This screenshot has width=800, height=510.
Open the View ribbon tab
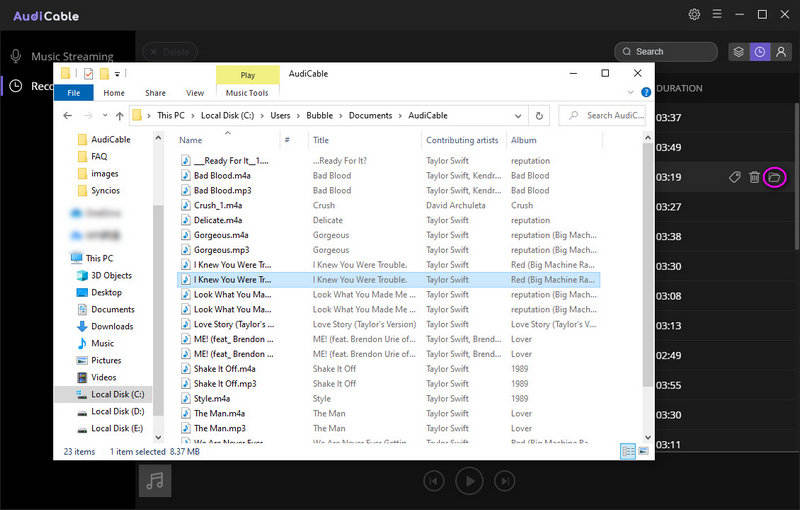point(195,93)
